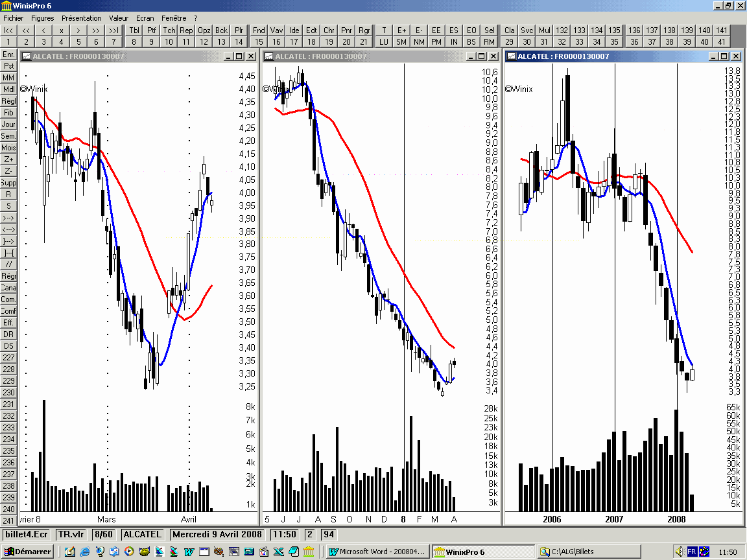This screenshot has width=747, height=560.
Task: Click the E+ toolbar button
Action: (401, 30)
